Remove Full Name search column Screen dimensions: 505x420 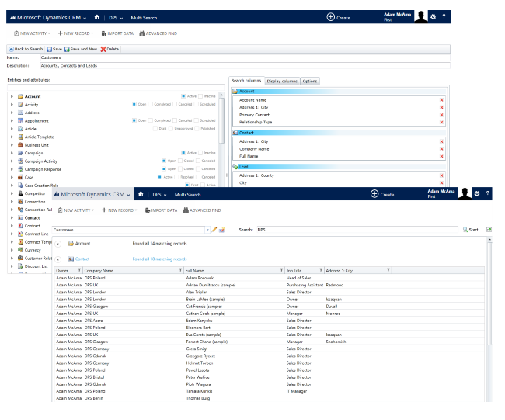pyautogui.click(x=441, y=156)
